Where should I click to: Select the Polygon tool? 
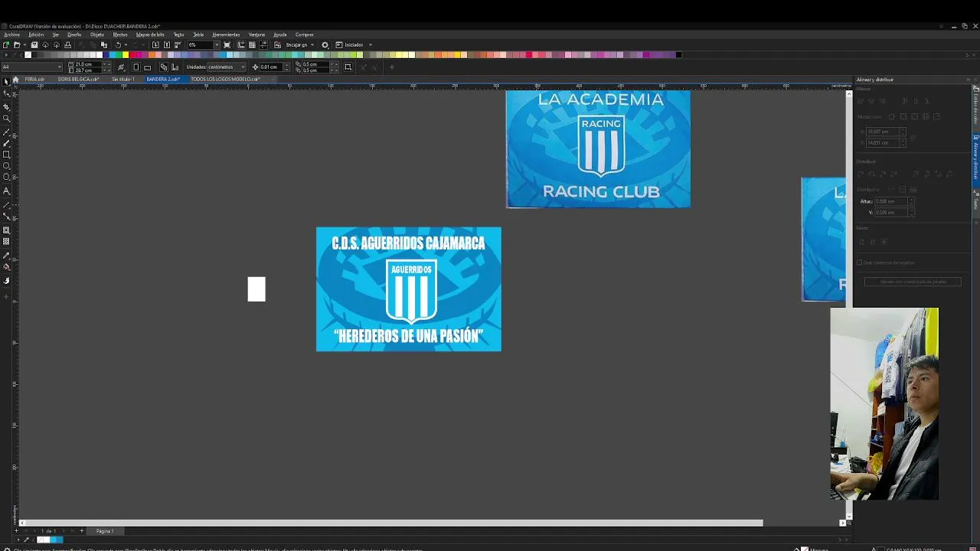pos(6,178)
